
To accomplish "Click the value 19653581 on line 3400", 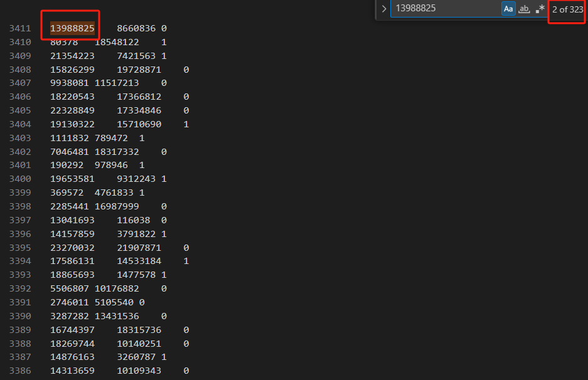I will [x=72, y=179].
